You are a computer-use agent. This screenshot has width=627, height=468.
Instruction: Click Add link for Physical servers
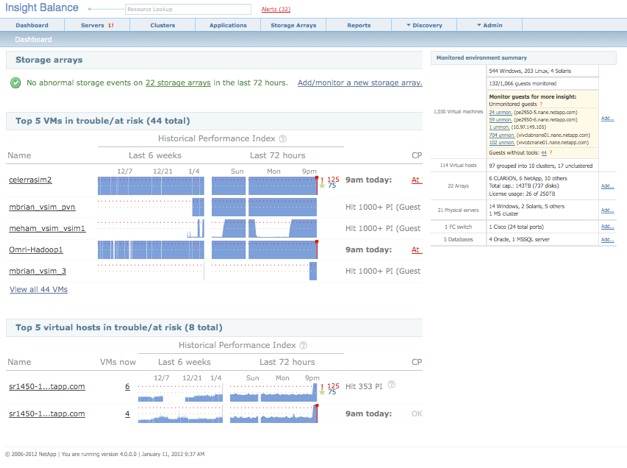(607, 210)
